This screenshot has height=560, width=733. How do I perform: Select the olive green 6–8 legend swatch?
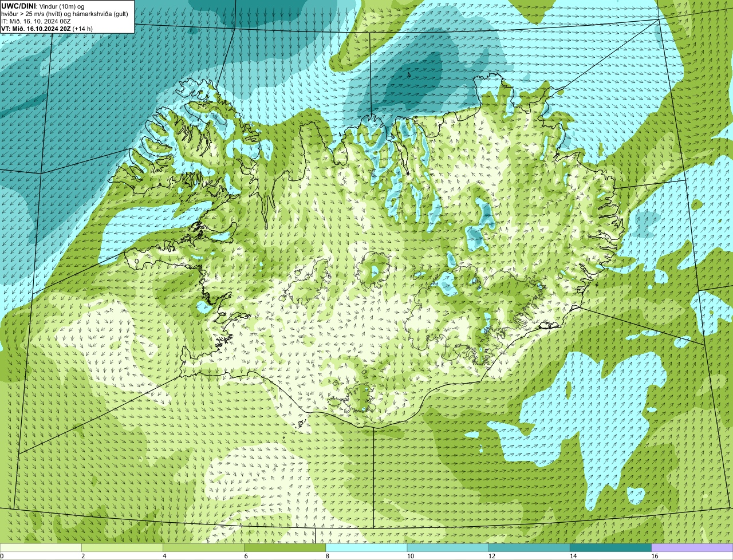(285, 547)
